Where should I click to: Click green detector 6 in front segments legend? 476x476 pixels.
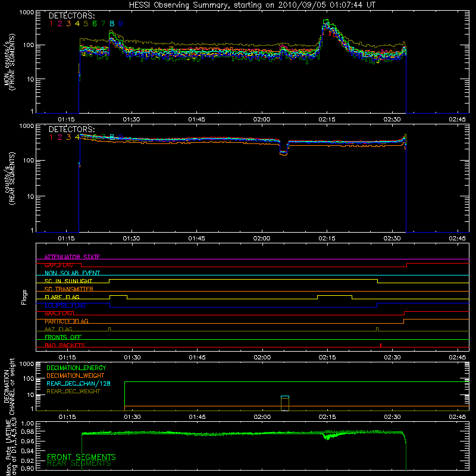95,24
